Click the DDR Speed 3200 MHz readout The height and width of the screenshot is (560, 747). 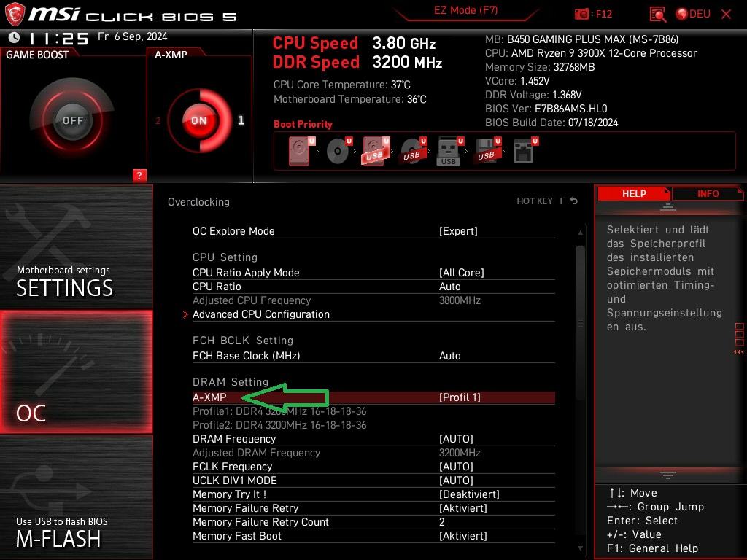pyautogui.click(x=357, y=63)
